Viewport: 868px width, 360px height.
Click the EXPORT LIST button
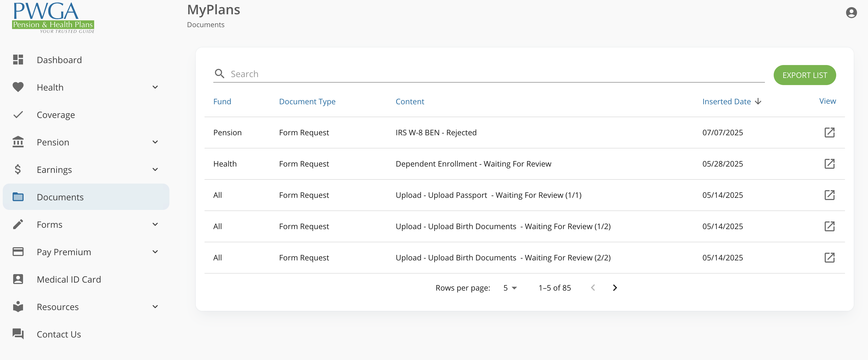805,75
